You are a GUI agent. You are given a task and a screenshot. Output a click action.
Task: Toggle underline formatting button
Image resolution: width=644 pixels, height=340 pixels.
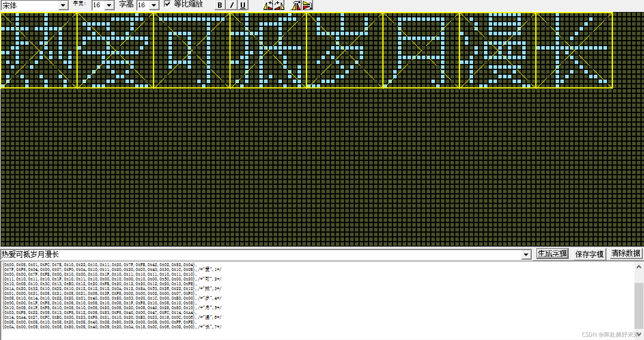pyautogui.click(x=243, y=5)
